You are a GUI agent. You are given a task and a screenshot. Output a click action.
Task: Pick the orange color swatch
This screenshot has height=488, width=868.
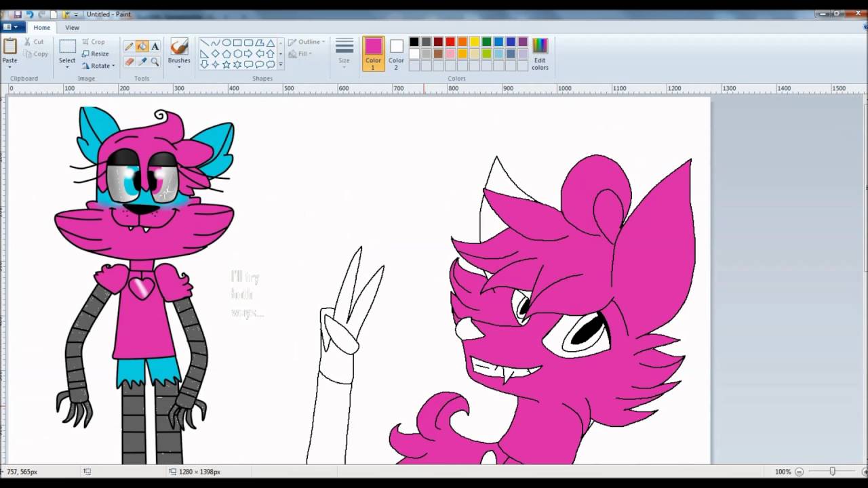[x=462, y=42]
